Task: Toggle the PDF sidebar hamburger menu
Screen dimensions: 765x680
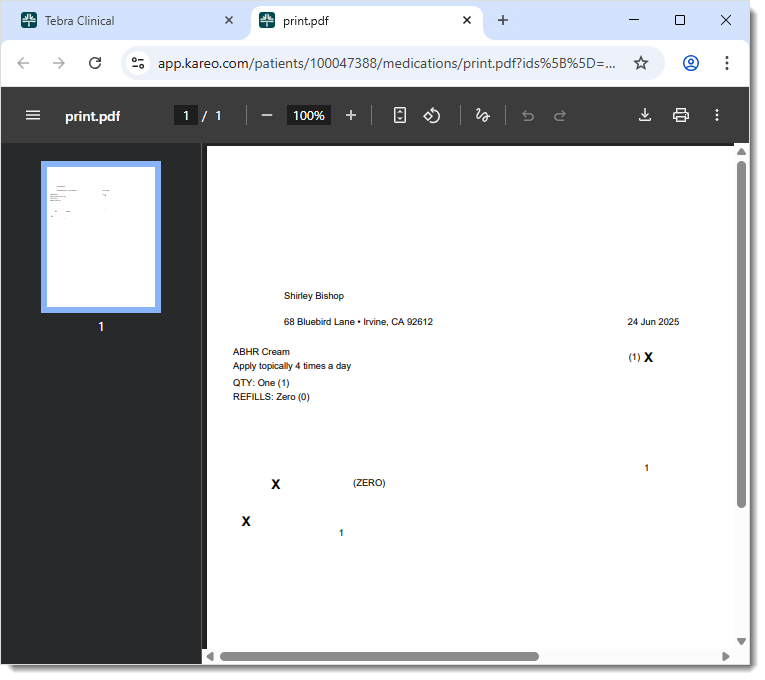Action: [33, 116]
